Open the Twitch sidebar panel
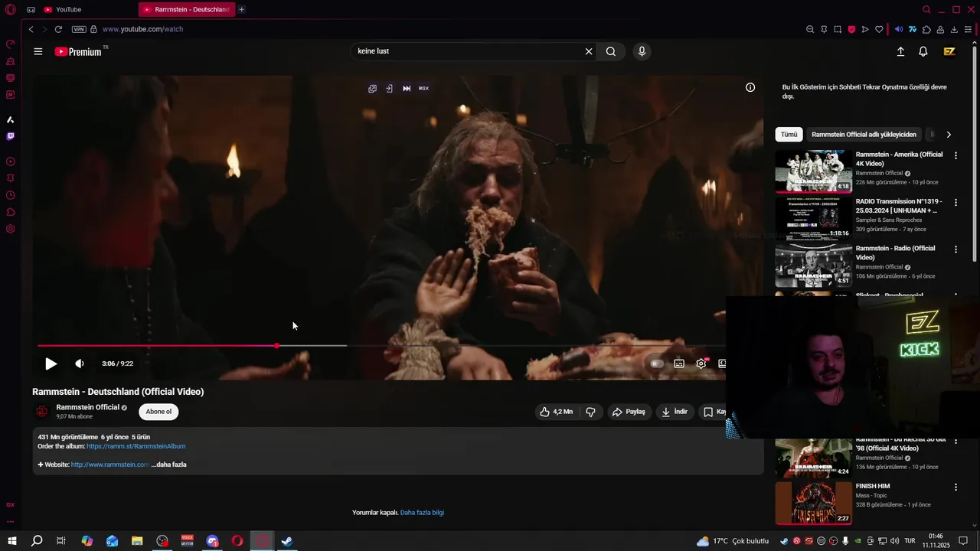Image resolution: width=980 pixels, height=551 pixels. pos(11,136)
